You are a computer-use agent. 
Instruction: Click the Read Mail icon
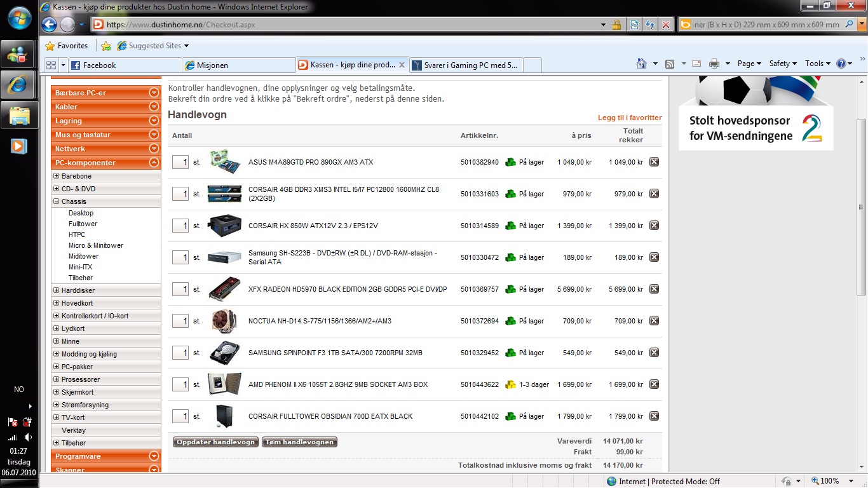click(x=696, y=64)
